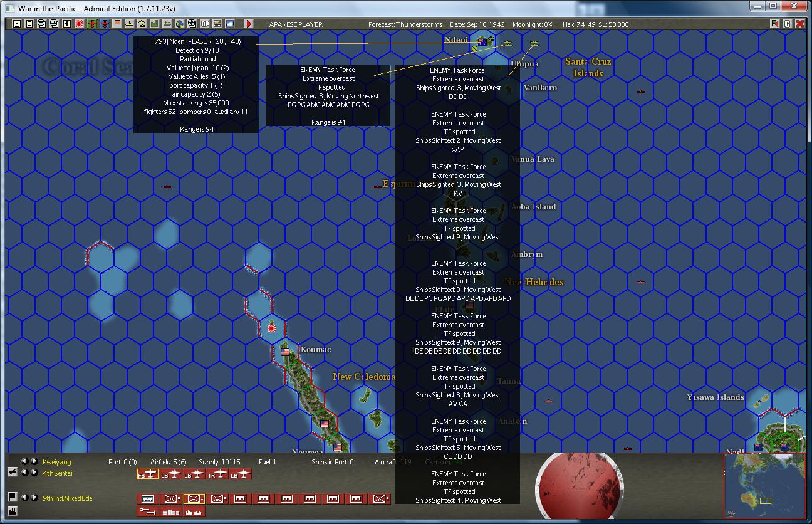Viewport: 812px width, 524px height.
Task: Select the green plane toolbar icon
Action: 92,24
